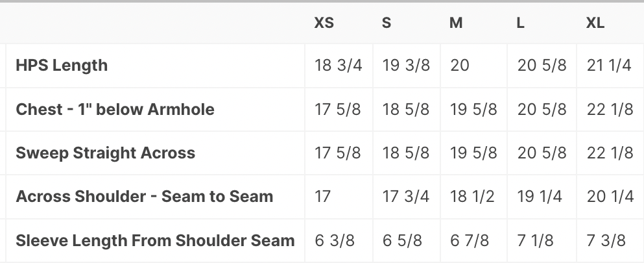Image resolution: width=644 pixels, height=263 pixels.
Task: Click the M size column header
Action: point(456,23)
